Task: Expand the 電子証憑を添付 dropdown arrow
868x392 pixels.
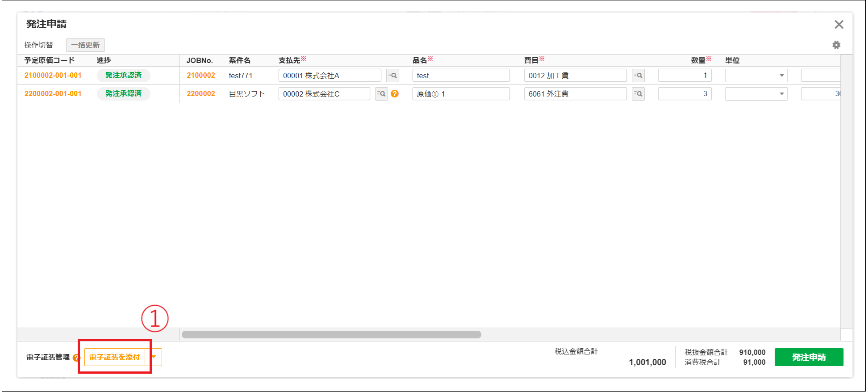Action: pyautogui.click(x=154, y=357)
